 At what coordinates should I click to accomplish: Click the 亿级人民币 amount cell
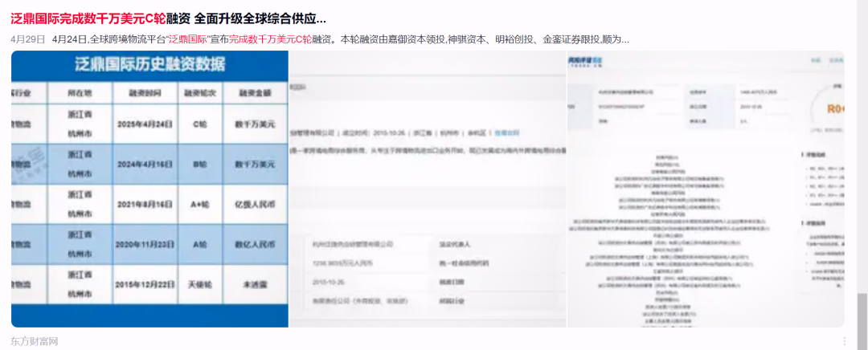(255, 204)
